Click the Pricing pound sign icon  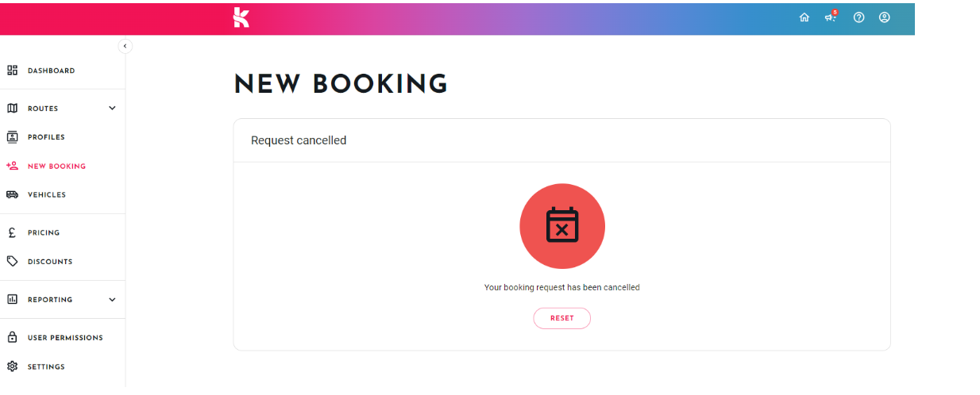click(12, 233)
